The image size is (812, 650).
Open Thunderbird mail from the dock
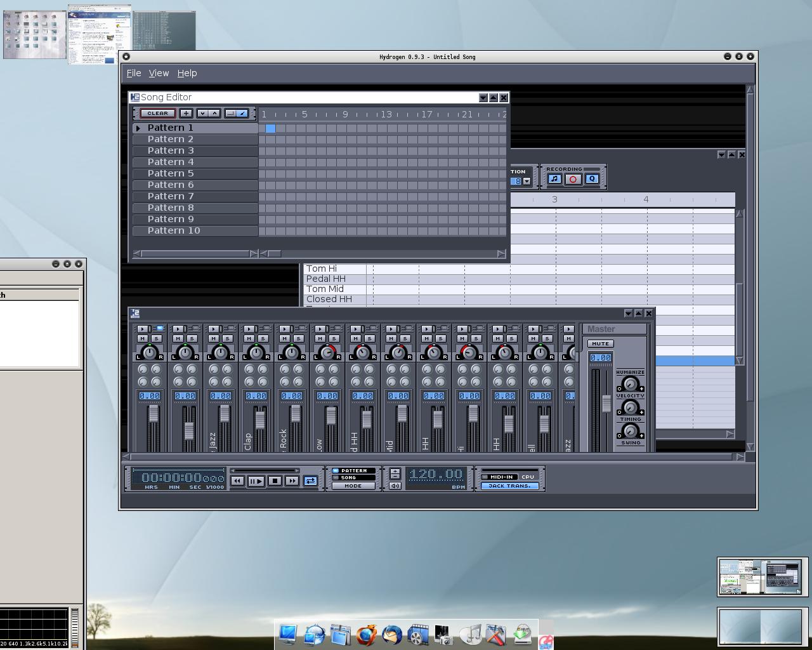coord(392,634)
